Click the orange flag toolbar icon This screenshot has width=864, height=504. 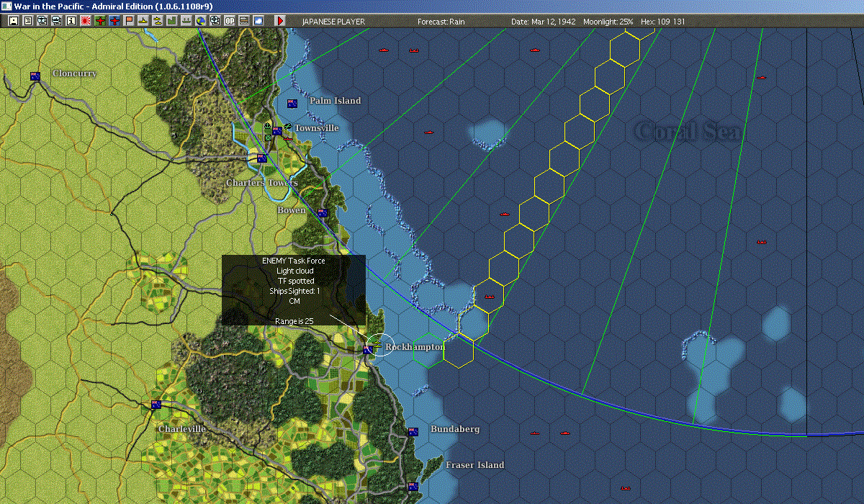click(x=129, y=21)
